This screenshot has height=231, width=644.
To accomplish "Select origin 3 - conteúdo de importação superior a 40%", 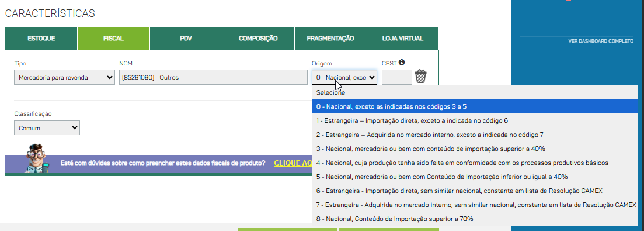I will point(474,149).
